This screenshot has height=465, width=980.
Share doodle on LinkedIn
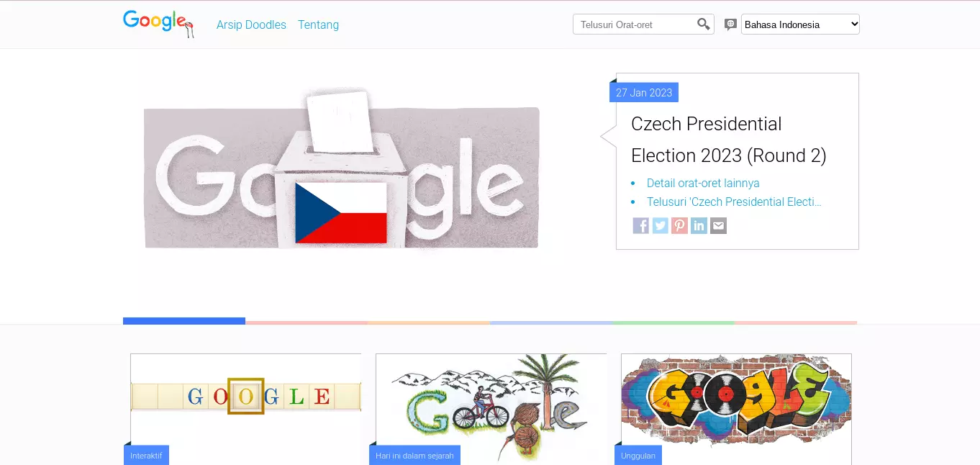[699, 226]
